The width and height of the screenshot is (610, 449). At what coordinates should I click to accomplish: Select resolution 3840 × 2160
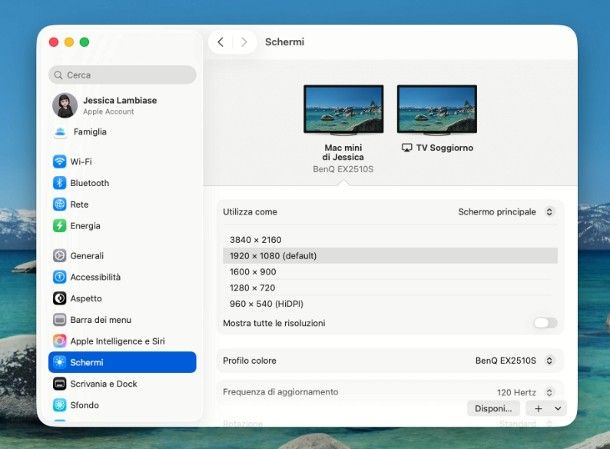tap(390, 240)
